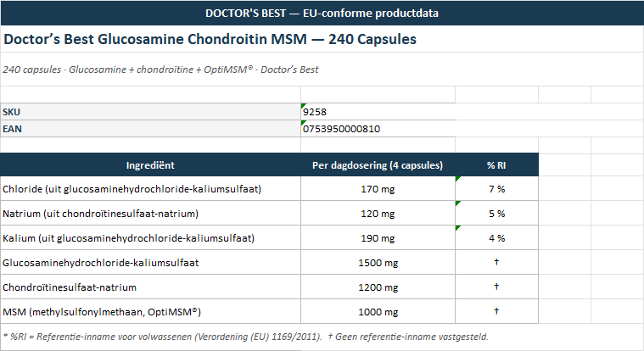Click the dagger symbol in MSM row

pos(496,311)
